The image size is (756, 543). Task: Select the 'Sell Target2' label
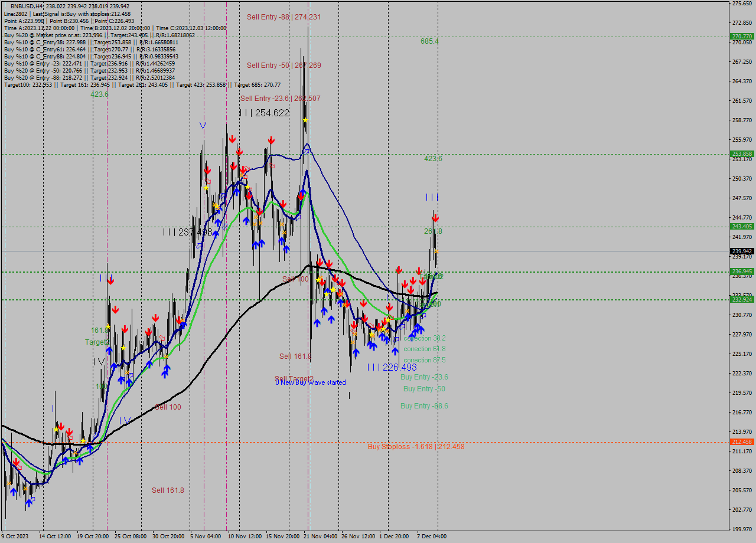pyautogui.click(x=294, y=378)
